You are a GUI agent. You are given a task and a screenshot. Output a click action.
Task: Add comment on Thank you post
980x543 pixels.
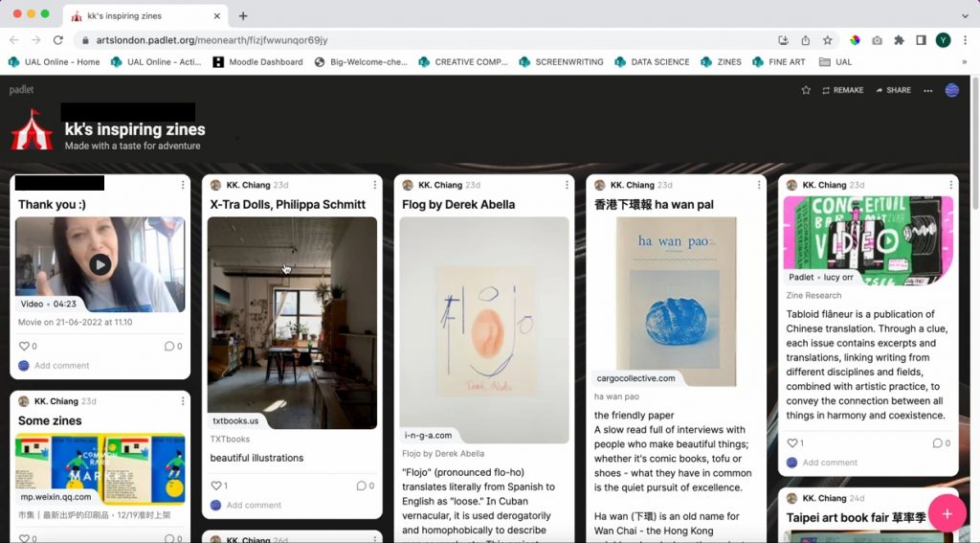[x=62, y=365]
